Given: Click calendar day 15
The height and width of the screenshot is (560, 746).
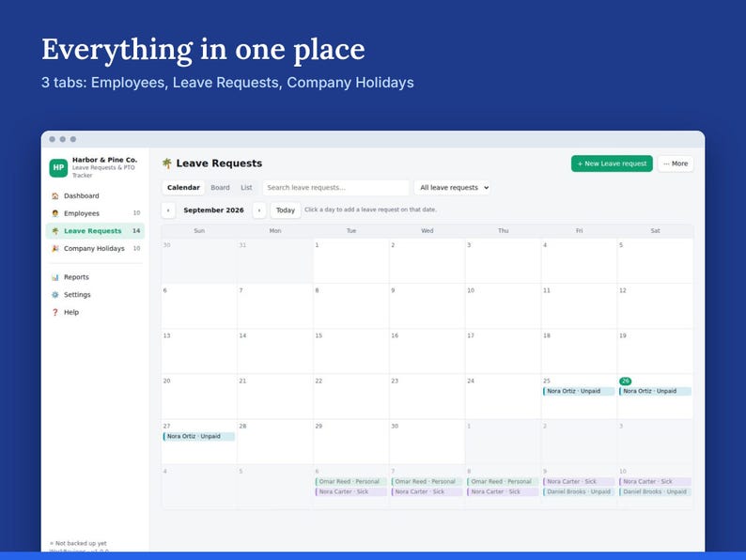Looking at the screenshot, I should (x=351, y=351).
